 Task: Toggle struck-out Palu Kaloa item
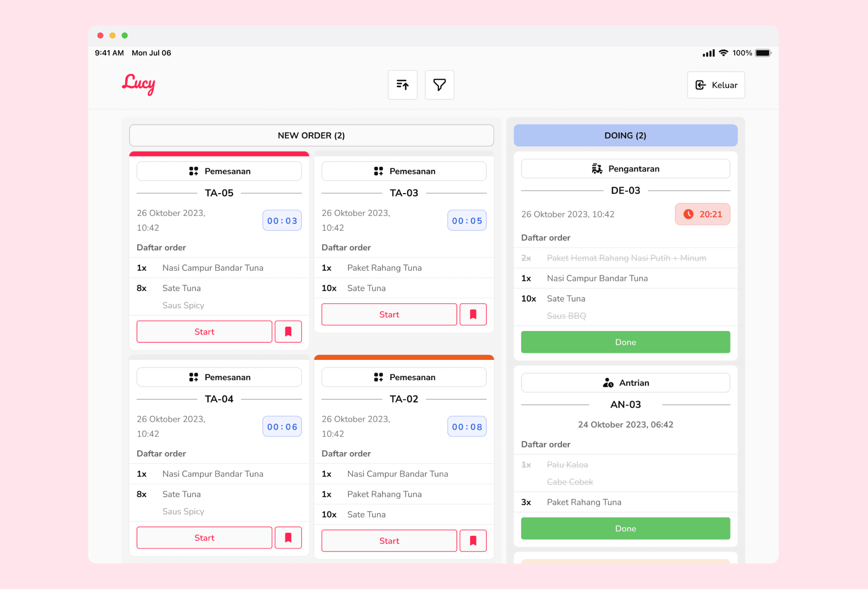tap(626, 465)
